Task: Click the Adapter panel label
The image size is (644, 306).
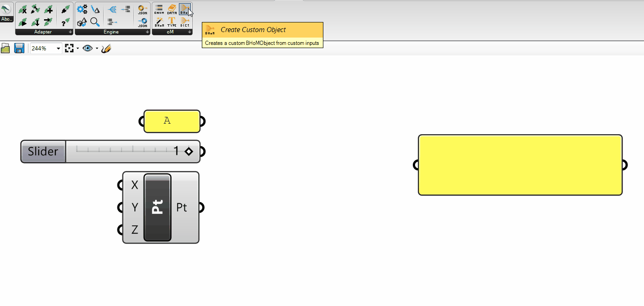Action: point(43,32)
